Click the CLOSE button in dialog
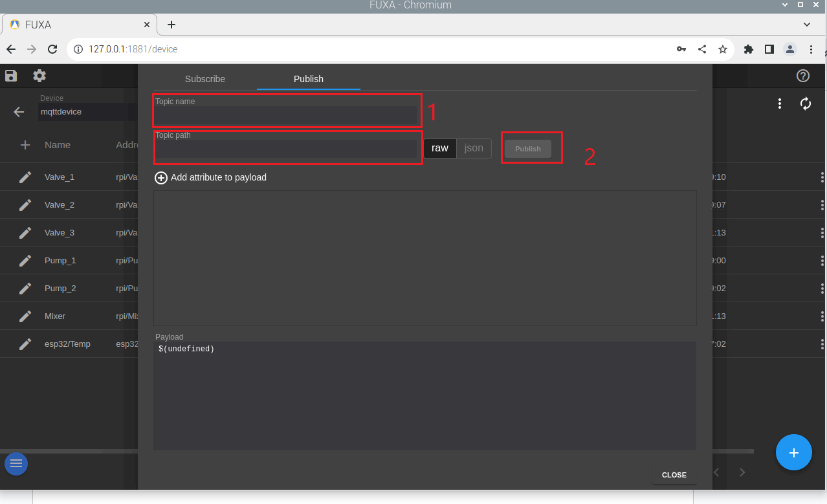The width and height of the screenshot is (827, 504). [x=674, y=475]
